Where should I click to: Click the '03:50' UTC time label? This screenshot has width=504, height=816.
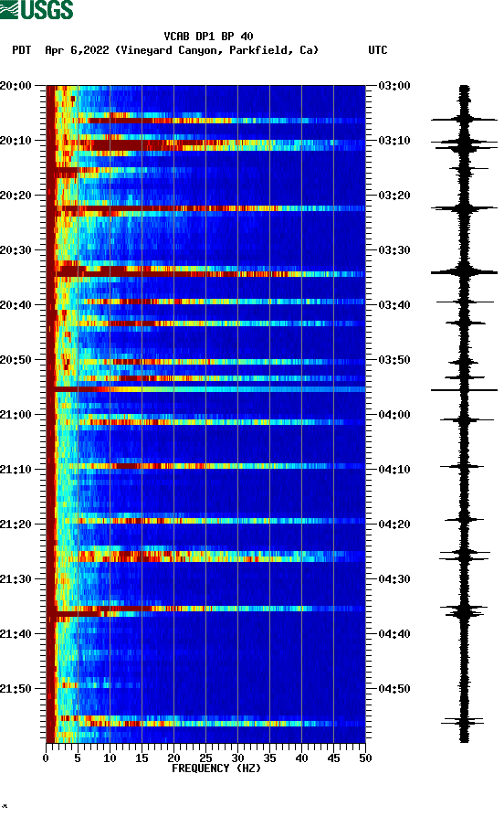tap(394, 360)
